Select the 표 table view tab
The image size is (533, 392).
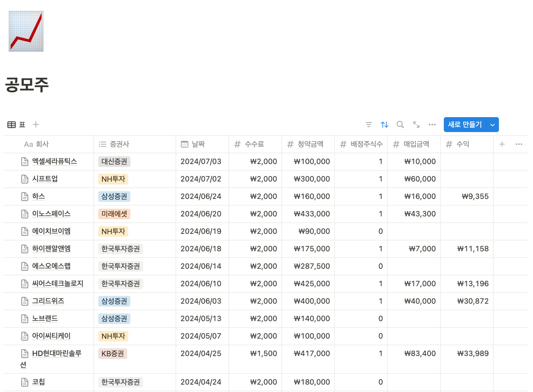click(16, 125)
